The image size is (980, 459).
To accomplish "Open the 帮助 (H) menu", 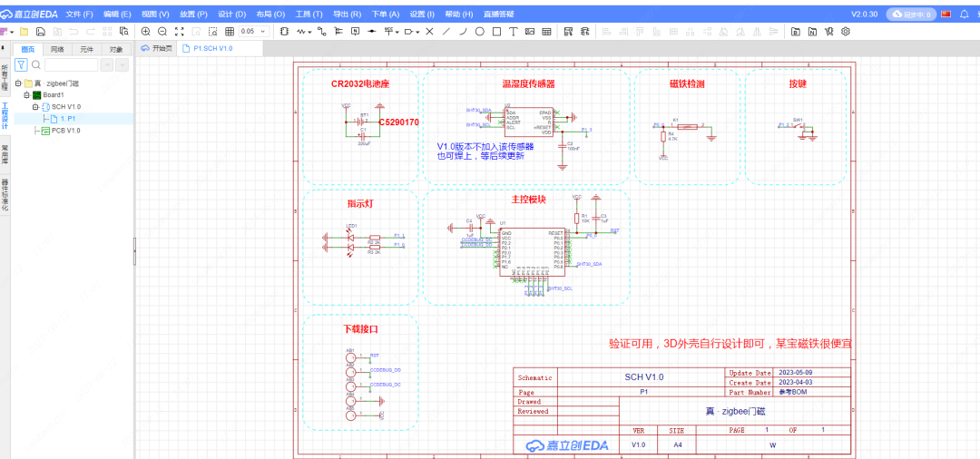I will click(x=459, y=14).
